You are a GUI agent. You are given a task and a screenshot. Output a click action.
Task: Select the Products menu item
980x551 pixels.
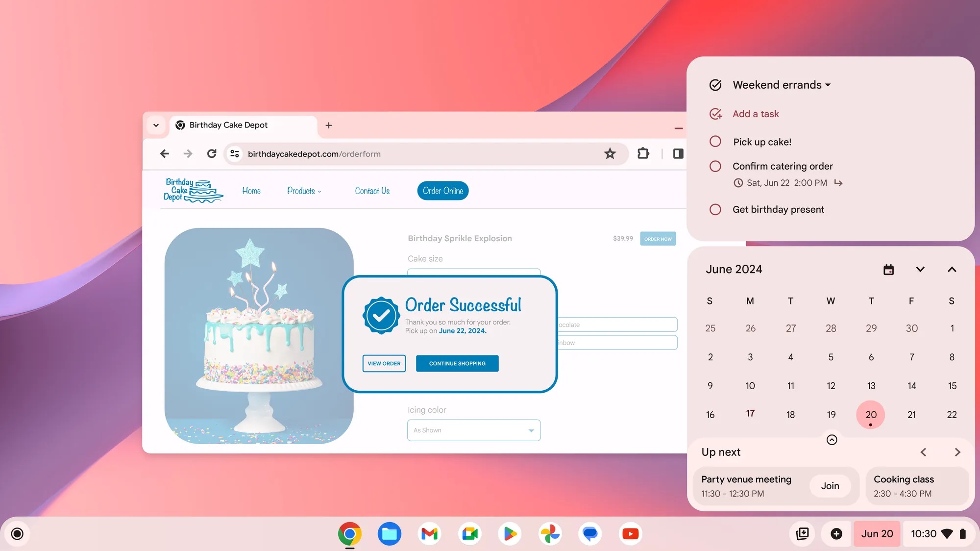302,191
